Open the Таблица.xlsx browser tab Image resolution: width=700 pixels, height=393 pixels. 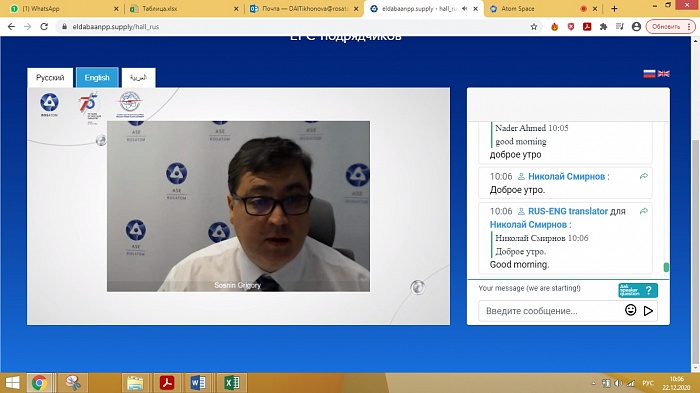[183, 8]
